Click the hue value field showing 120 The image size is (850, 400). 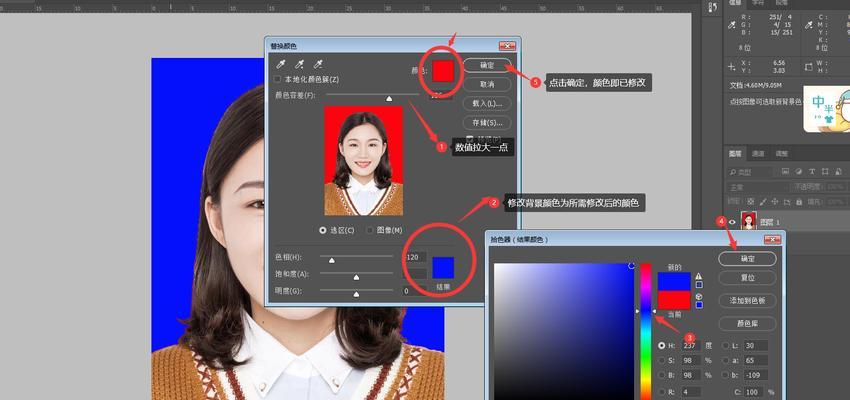tap(415, 257)
